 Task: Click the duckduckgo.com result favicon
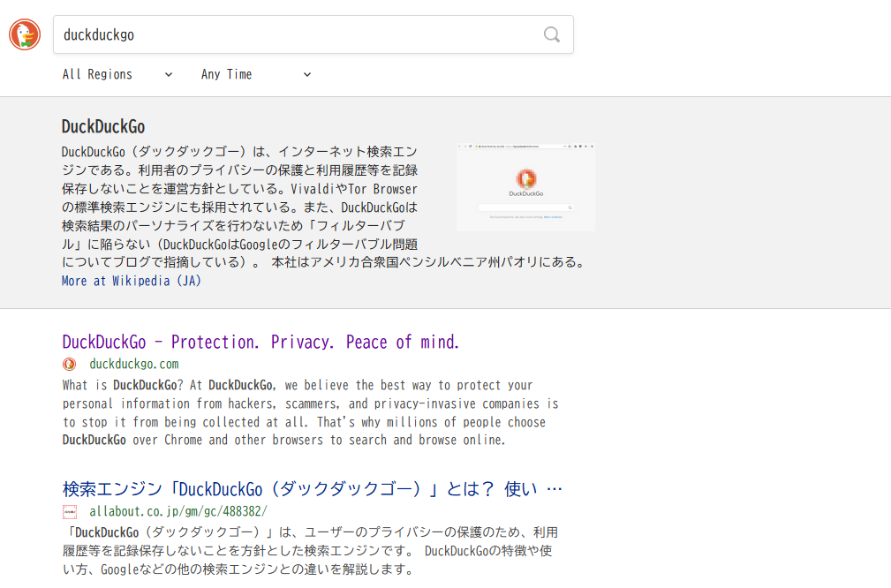[70, 364]
